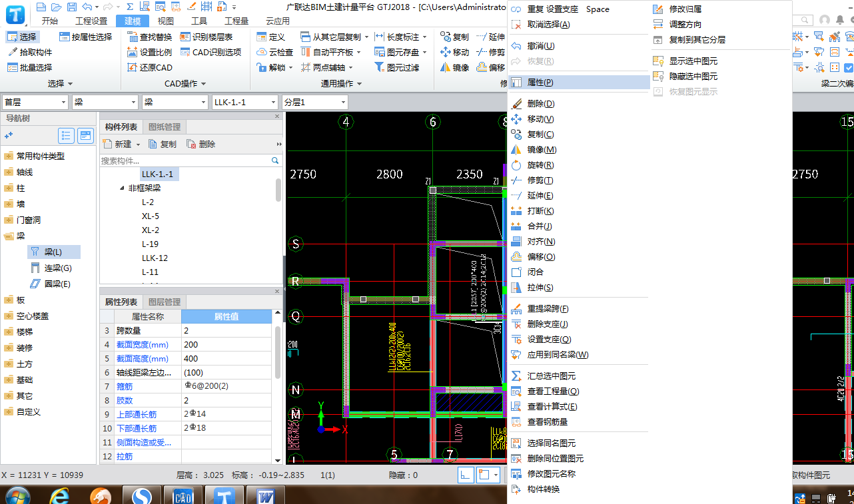The height and width of the screenshot is (504, 854).
Task: Open 查找替换 find and replace
Action: [x=150, y=37]
